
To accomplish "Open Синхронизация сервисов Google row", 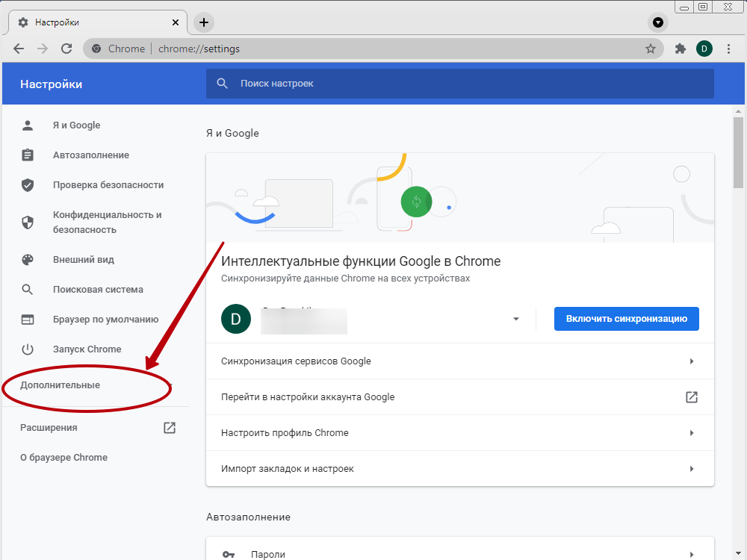I will point(459,361).
